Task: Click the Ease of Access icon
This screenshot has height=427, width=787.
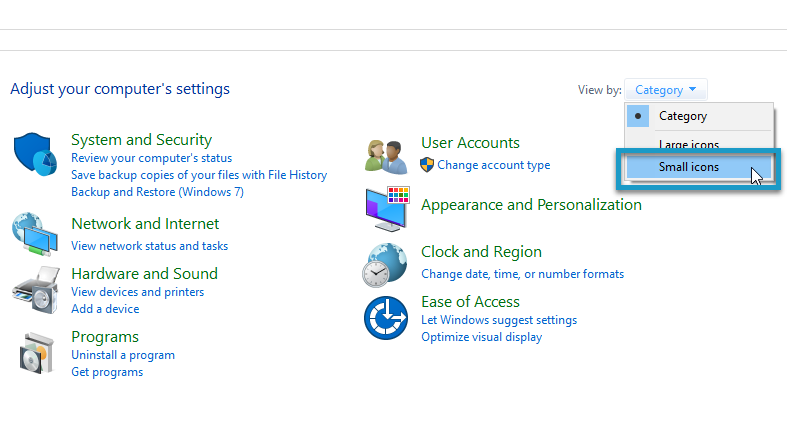Action: point(386,318)
